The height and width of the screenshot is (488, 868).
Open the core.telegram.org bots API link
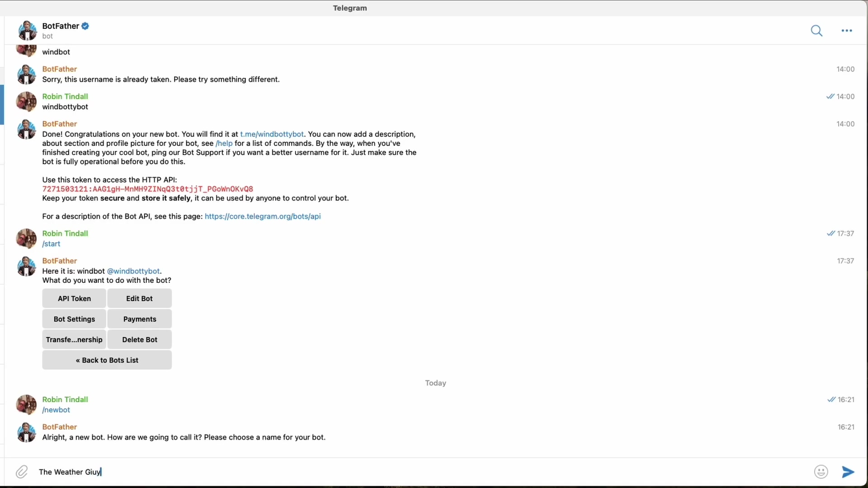click(x=263, y=216)
